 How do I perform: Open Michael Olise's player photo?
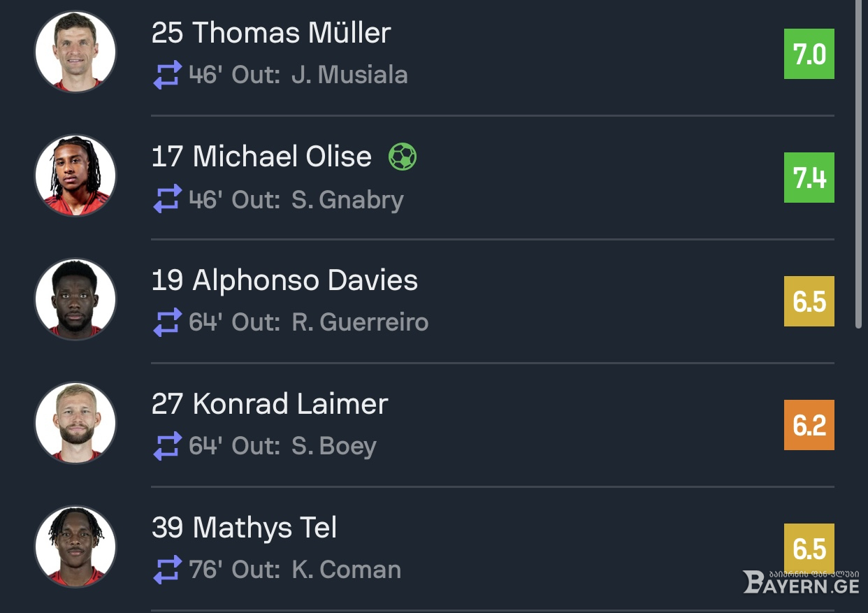pyautogui.click(x=75, y=175)
